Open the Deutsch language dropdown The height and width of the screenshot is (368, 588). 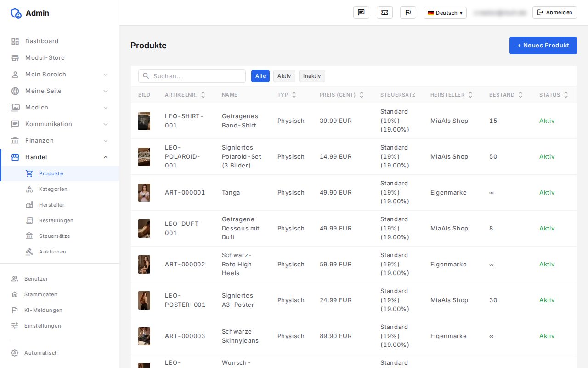pyautogui.click(x=445, y=13)
